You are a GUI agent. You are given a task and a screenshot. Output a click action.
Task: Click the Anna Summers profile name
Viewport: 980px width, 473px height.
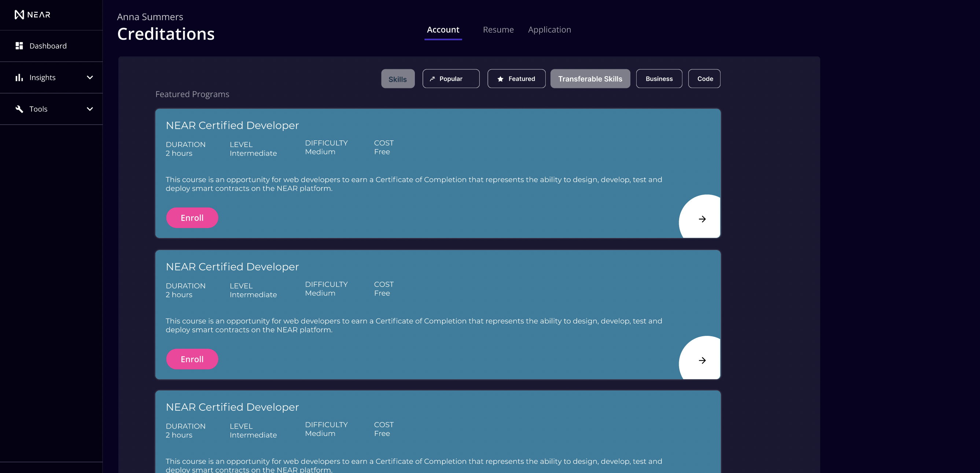(x=150, y=17)
